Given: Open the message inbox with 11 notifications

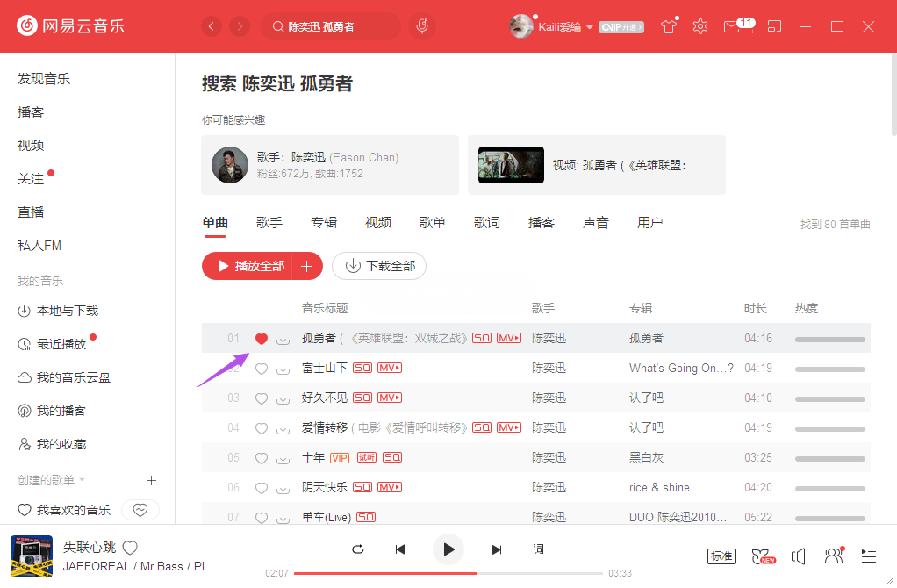Looking at the screenshot, I should (x=731, y=26).
